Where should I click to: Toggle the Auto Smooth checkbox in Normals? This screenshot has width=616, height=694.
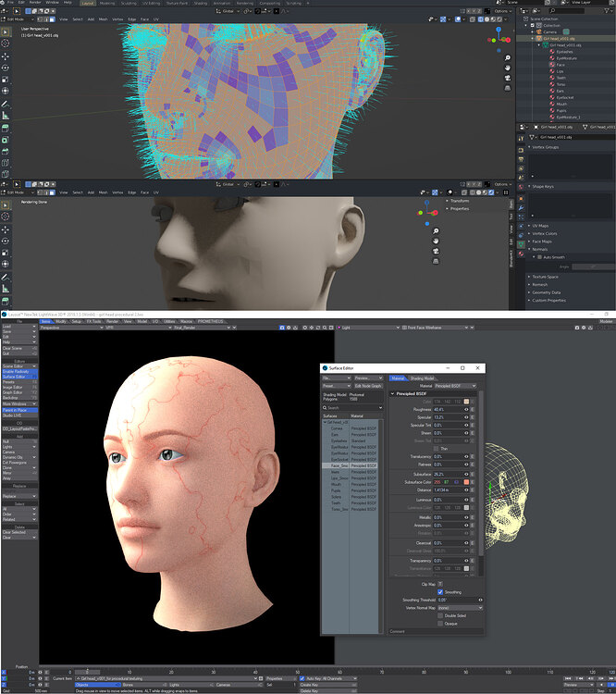[540, 257]
